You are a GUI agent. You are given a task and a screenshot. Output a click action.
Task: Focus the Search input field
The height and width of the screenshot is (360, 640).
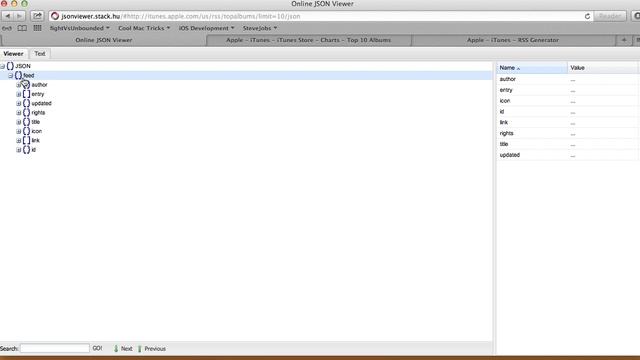[x=55, y=348]
